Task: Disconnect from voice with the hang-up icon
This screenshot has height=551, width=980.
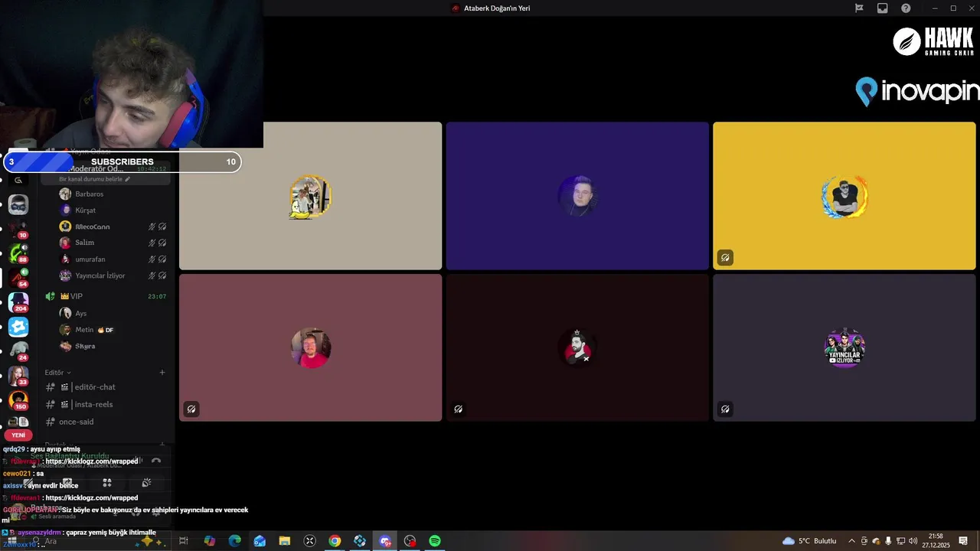Action: click(156, 461)
